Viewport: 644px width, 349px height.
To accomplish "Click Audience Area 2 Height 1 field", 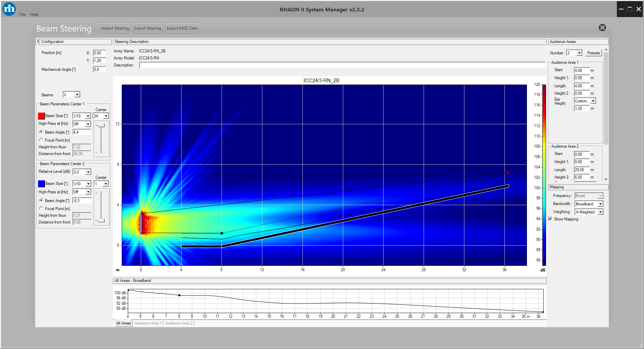I will [582, 162].
